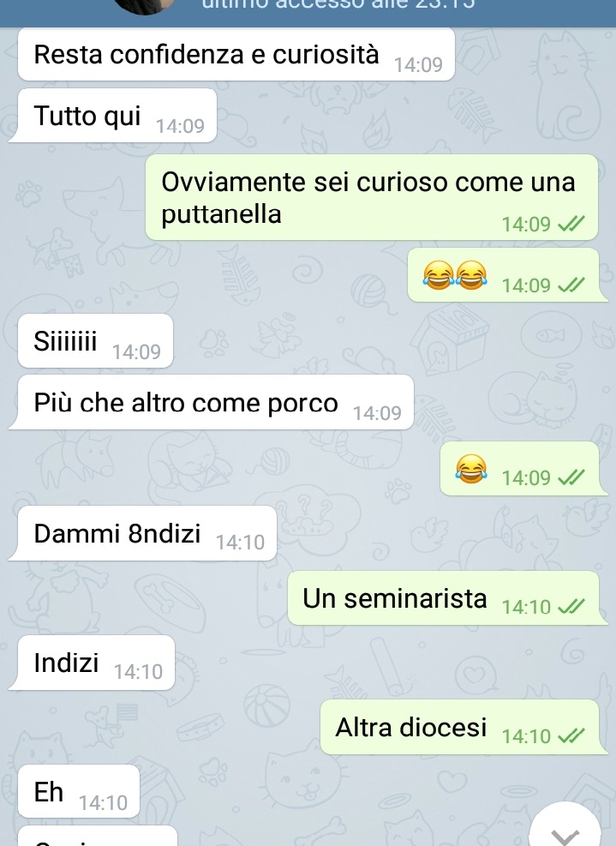
Task: Select the 'Siiiiiii' message bubble
Action: point(95,341)
